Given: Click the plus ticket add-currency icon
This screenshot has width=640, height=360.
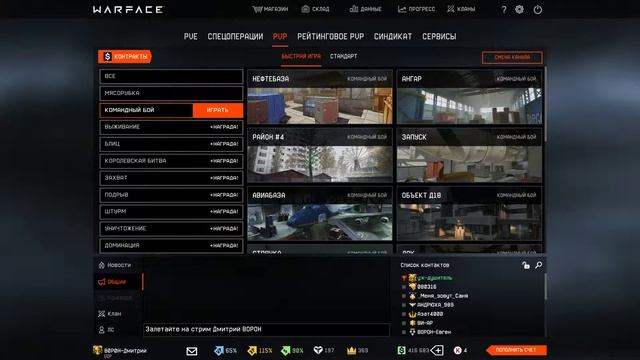Looking at the screenshot, I should pyautogui.click(x=437, y=350).
